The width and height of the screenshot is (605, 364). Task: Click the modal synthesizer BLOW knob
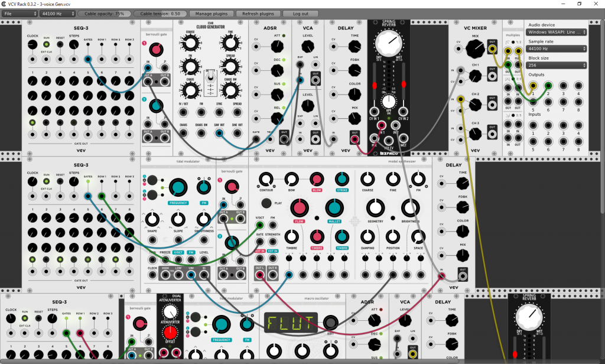coord(317,180)
